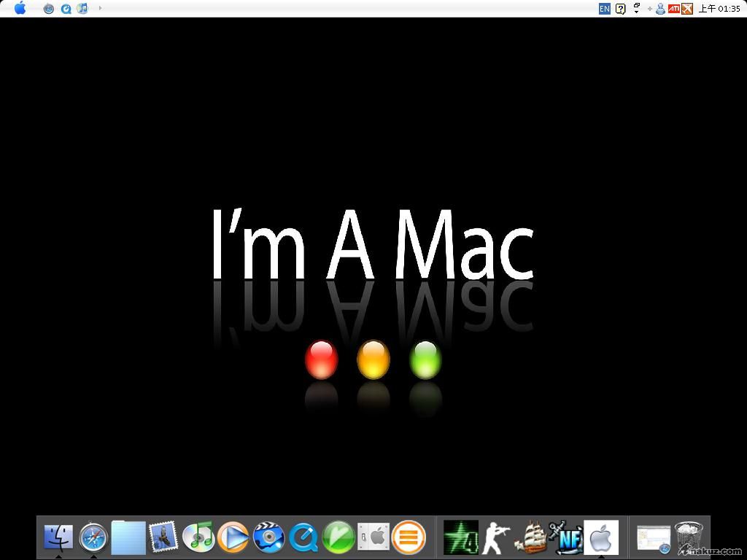747x560 pixels.
Task: Launch Safari compass in the dock
Action: tap(93, 537)
